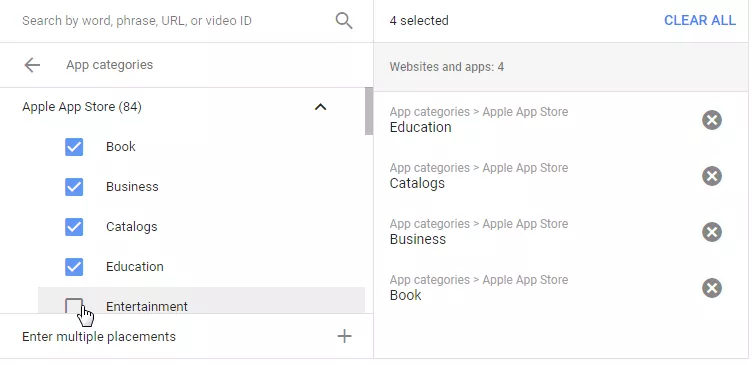
Task: Collapse the Apple App Store section
Action: [x=320, y=107]
